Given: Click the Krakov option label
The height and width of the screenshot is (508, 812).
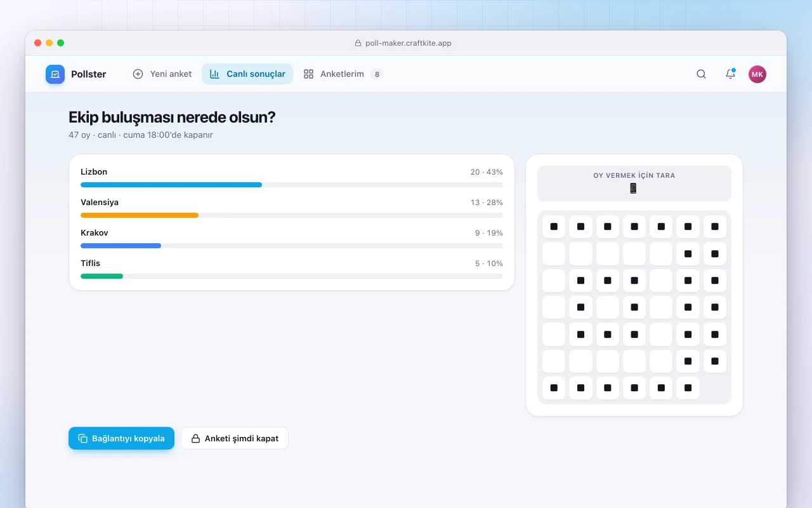Looking at the screenshot, I should coord(95,233).
